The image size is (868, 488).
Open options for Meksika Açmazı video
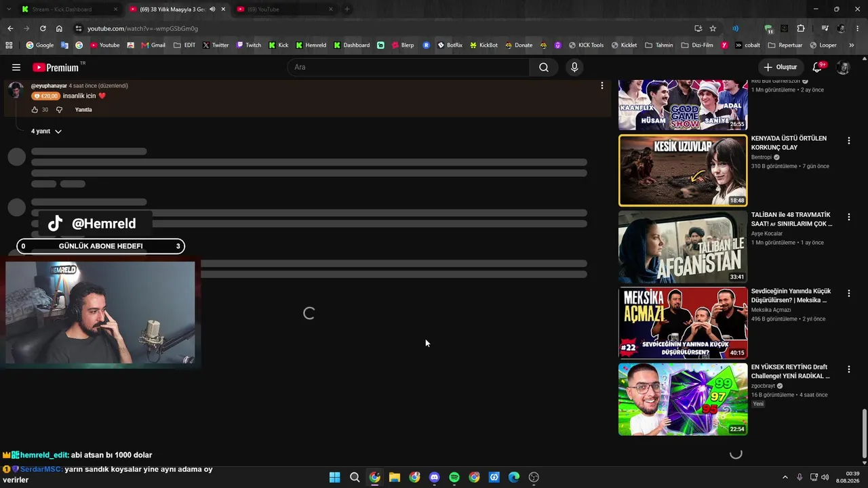coord(848,293)
